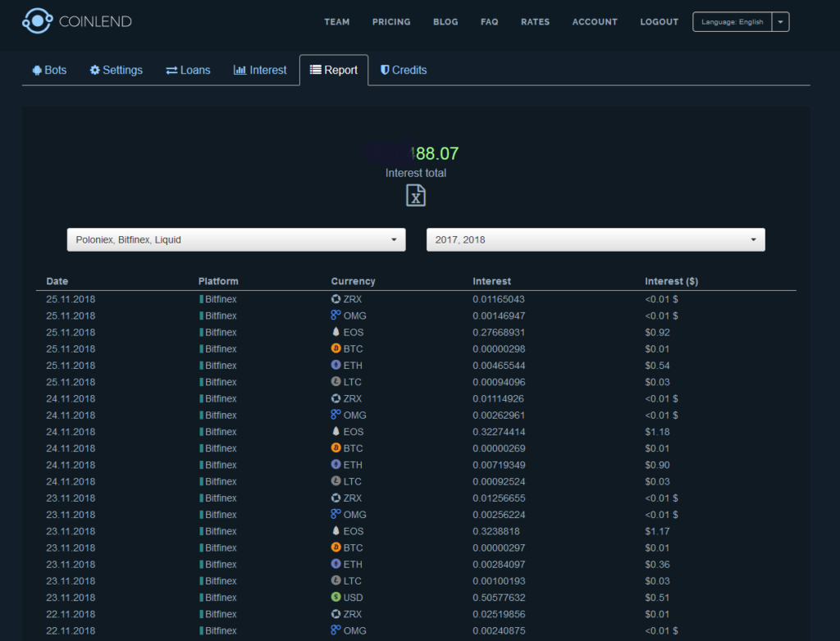The height and width of the screenshot is (641, 840).
Task: Select the Report tab
Action: point(334,70)
